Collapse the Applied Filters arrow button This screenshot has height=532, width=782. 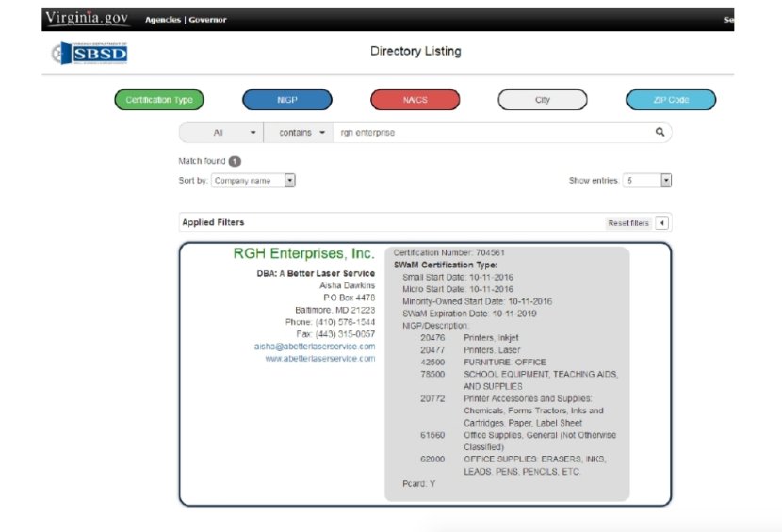tap(661, 223)
